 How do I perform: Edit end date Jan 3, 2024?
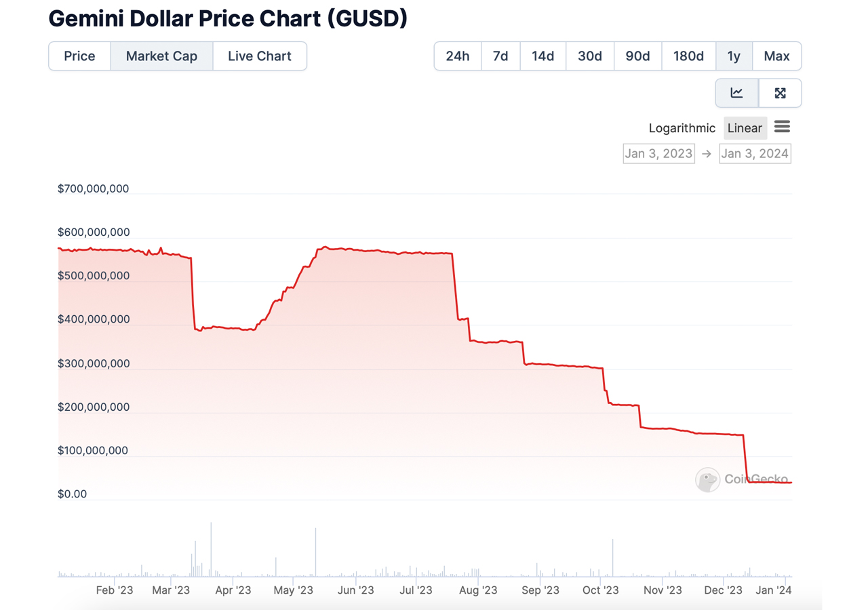point(755,153)
